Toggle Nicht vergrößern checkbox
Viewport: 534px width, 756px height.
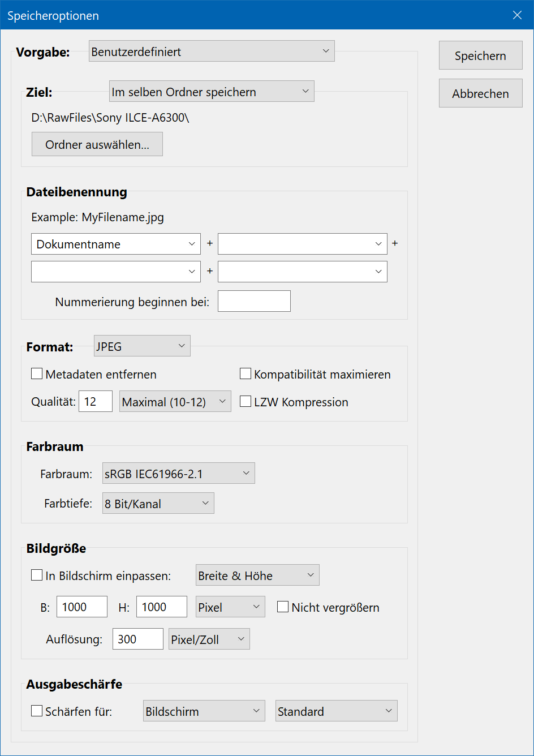tap(283, 607)
